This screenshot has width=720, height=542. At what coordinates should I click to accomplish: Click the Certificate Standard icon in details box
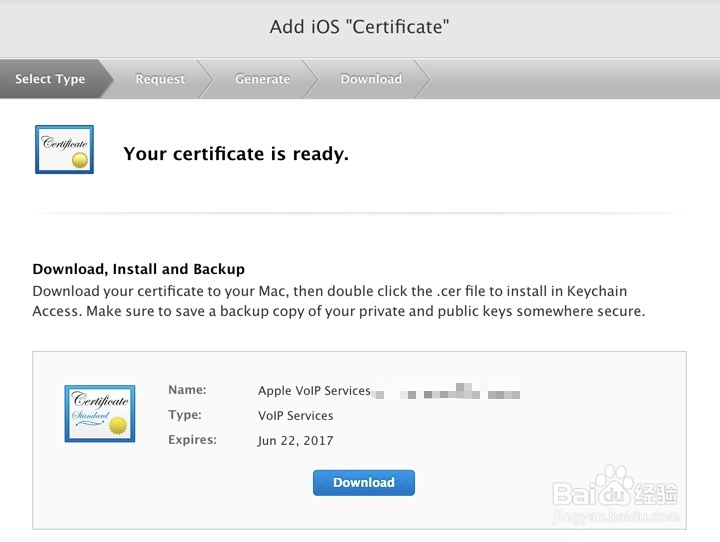[x=100, y=413]
